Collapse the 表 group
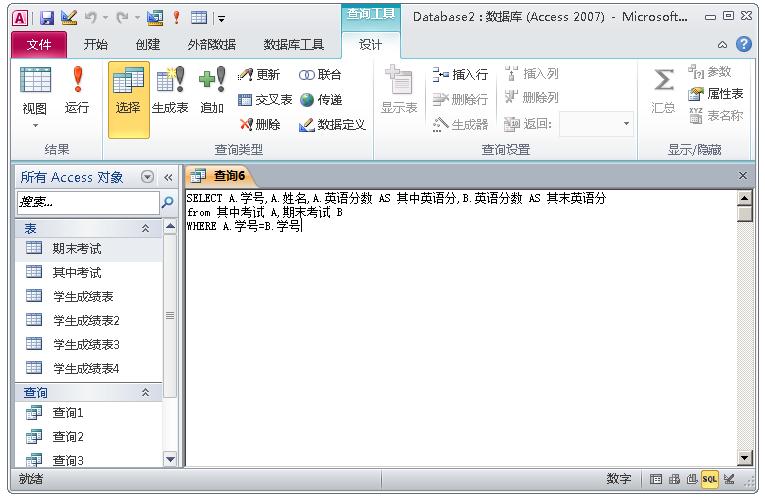Screen dimensions: 765x500 click(145, 228)
